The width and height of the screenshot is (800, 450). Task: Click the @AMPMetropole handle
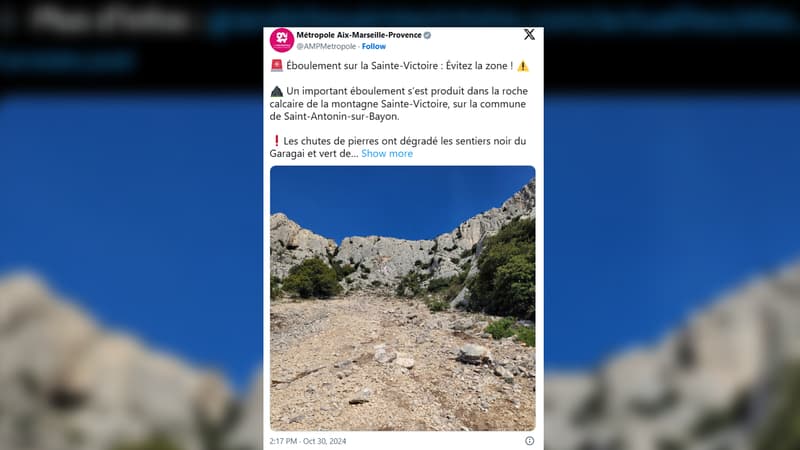(x=326, y=46)
